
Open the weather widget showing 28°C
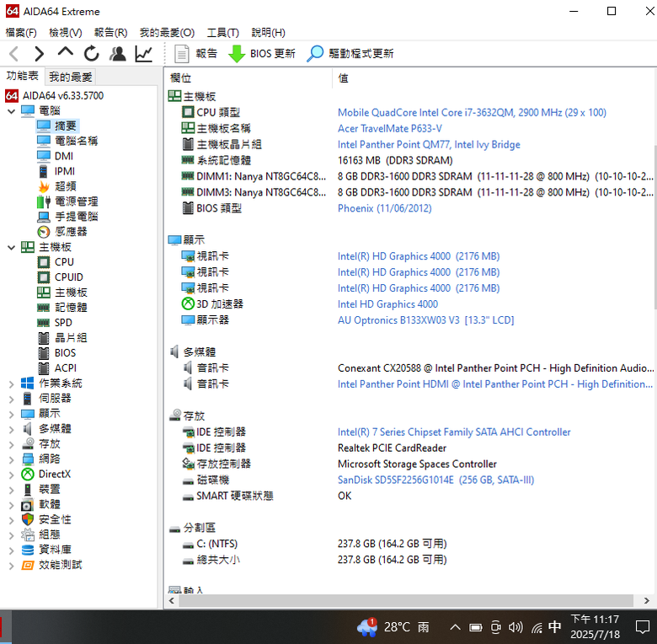click(393, 627)
